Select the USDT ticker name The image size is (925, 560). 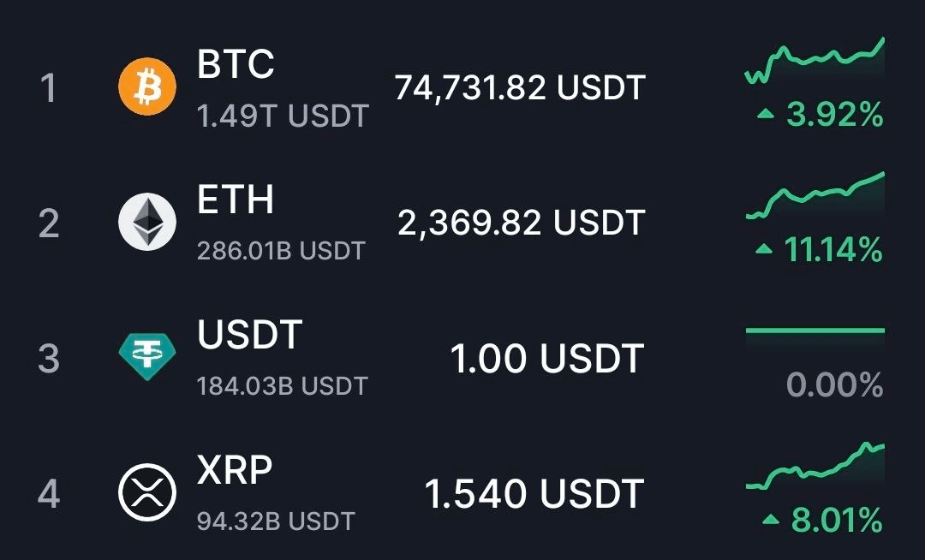(249, 335)
